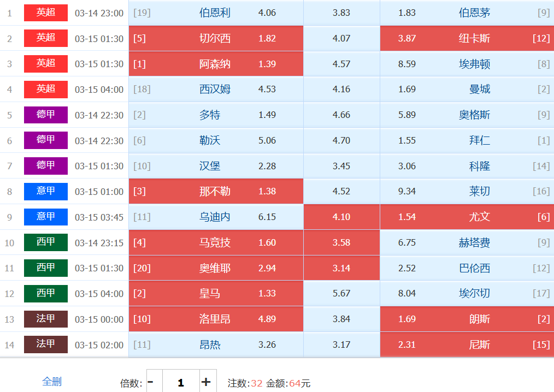Viewport: 554px width, 392px height.
Task: Select 多特 home win odds 1.49
Action: [x=216, y=115]
